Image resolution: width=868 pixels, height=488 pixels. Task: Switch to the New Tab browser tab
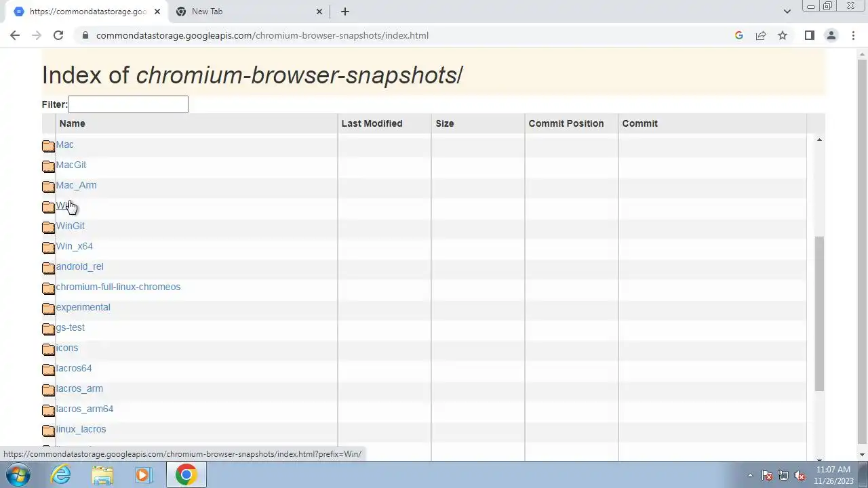248,12
